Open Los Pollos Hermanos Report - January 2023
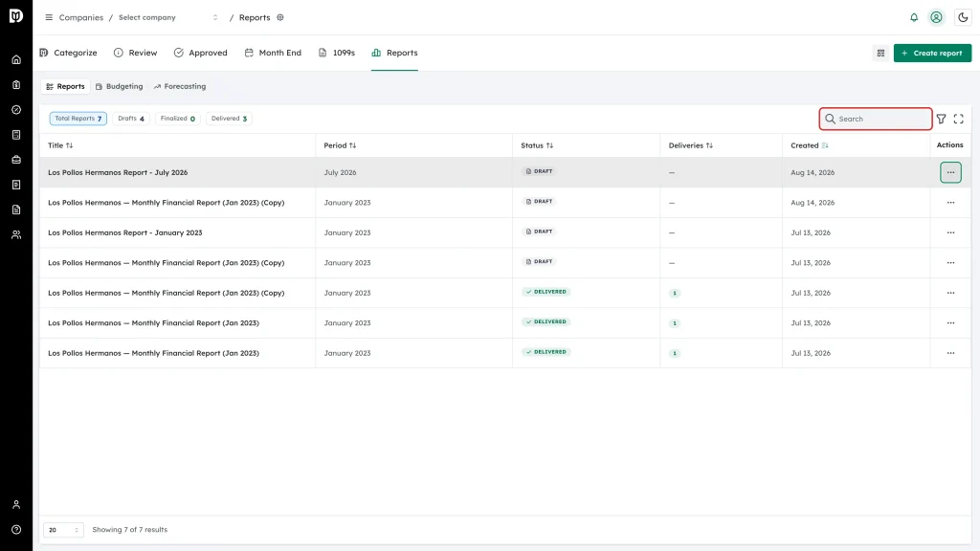 point(125,232)
